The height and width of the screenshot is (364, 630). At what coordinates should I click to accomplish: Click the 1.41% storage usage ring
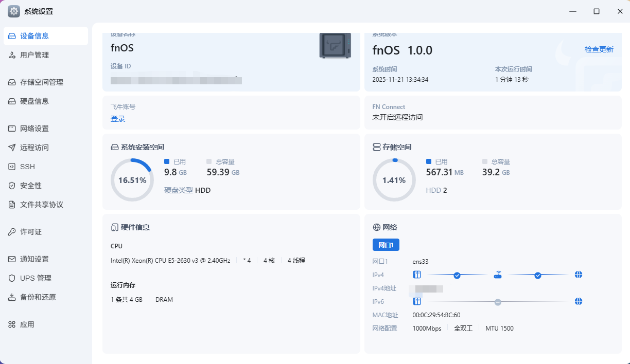[394, 180]
